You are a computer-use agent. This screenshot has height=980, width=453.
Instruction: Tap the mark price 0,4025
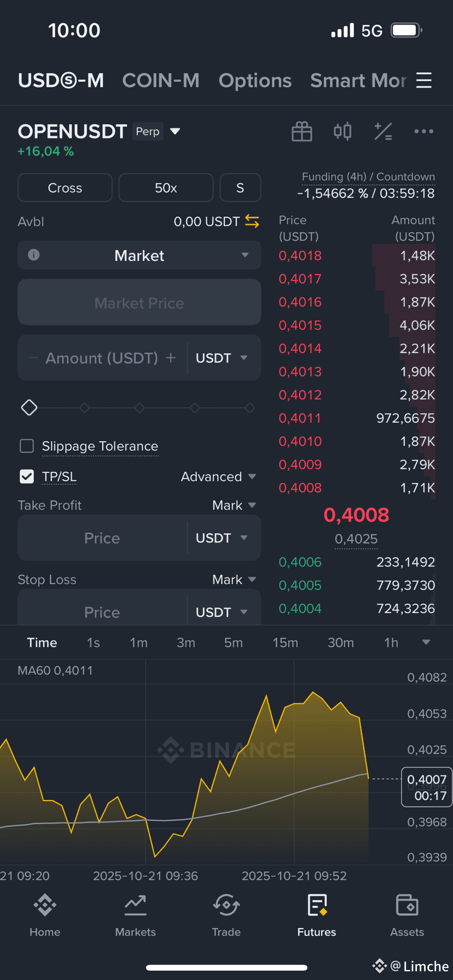point(356,539)
